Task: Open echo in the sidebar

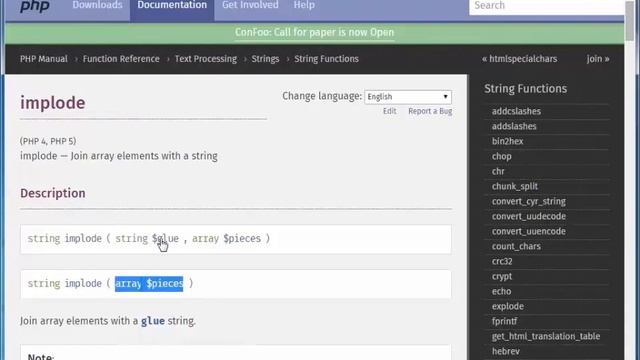Action: coord(501,291)
